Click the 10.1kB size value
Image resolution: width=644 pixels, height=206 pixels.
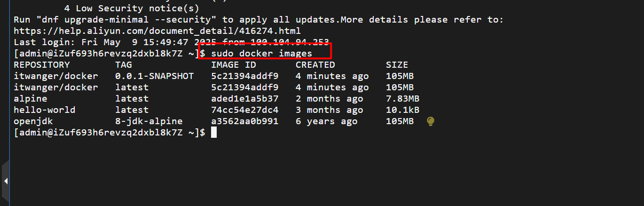tap(403, 110)
